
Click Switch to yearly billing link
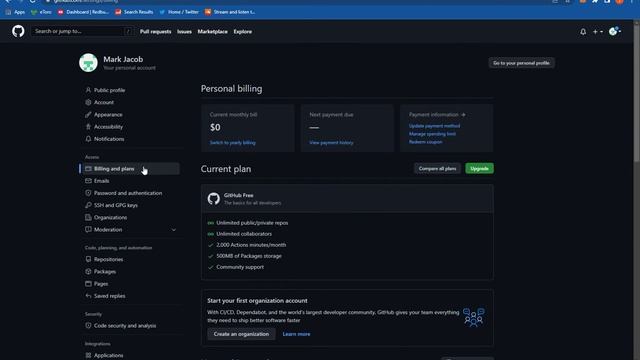pos(233,143)
